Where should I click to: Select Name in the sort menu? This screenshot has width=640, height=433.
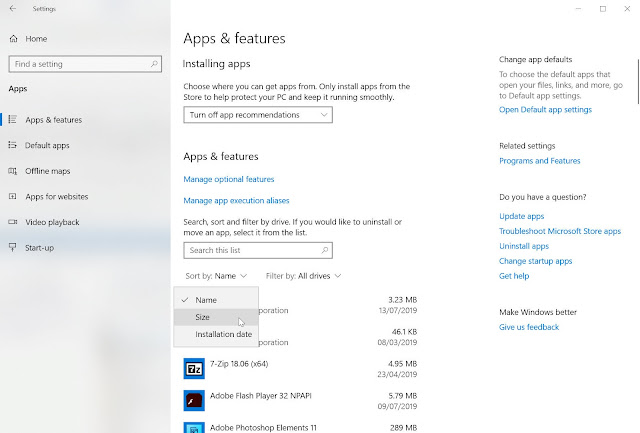(206, 300)
